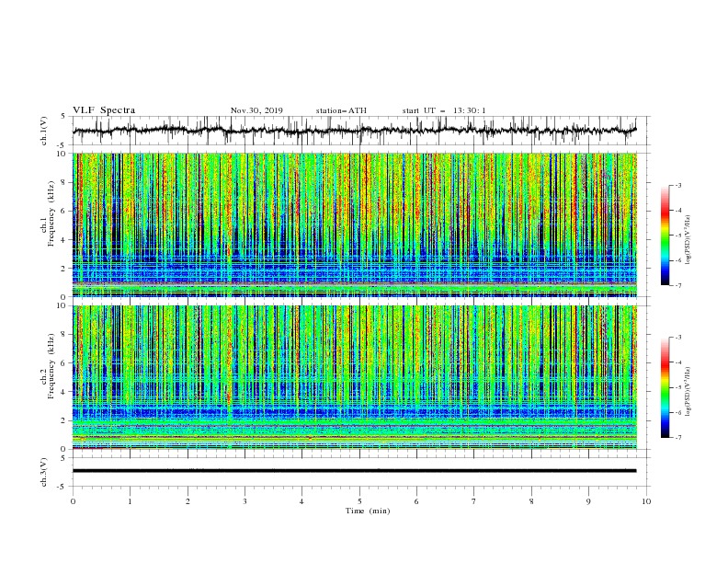Click the "4" kHz tick of ch.2 spectrogram
Viewport: 728px width, 563px height.
pyautogui.click(x=64, y=392)
